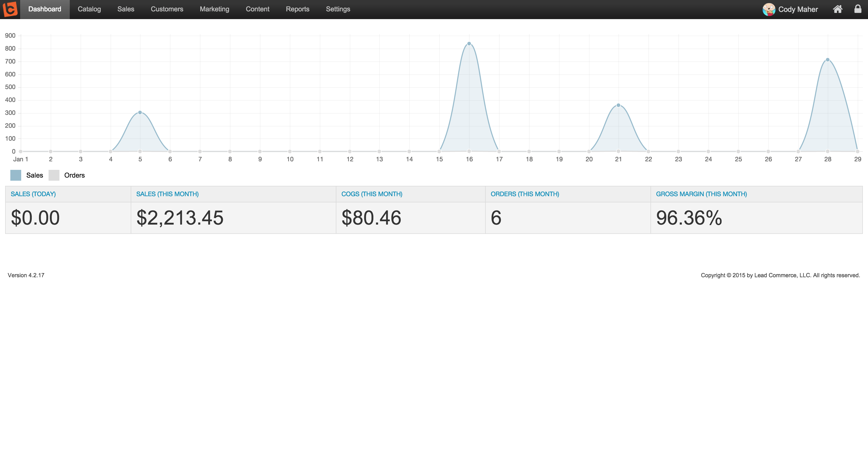Click the lock icon to log out

pos(858,9)
